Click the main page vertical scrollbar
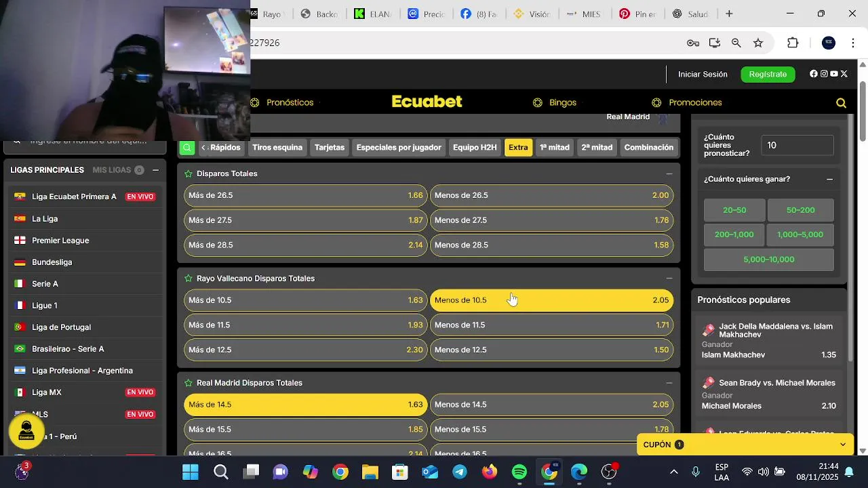The height and width of the screenshot is (488, 868). 863,112
